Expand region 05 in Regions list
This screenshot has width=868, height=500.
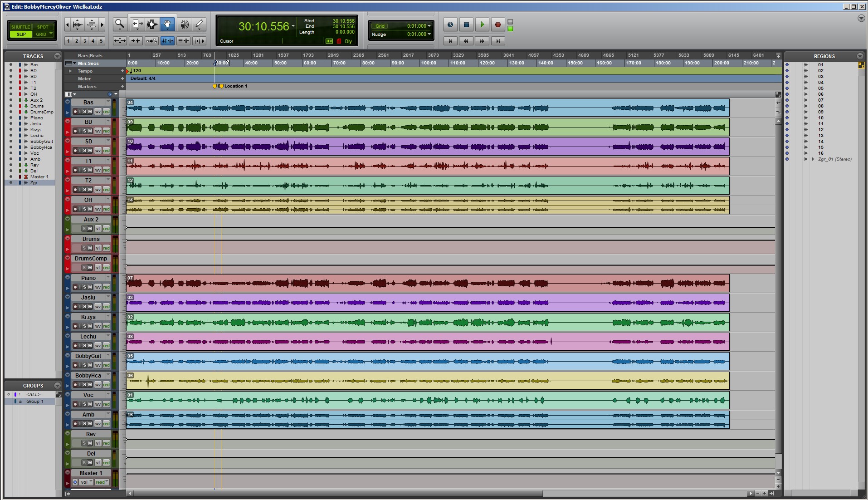[806, 88]
